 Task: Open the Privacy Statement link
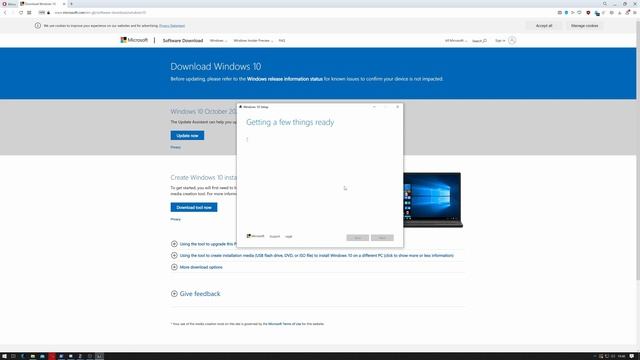pos(172,26)
